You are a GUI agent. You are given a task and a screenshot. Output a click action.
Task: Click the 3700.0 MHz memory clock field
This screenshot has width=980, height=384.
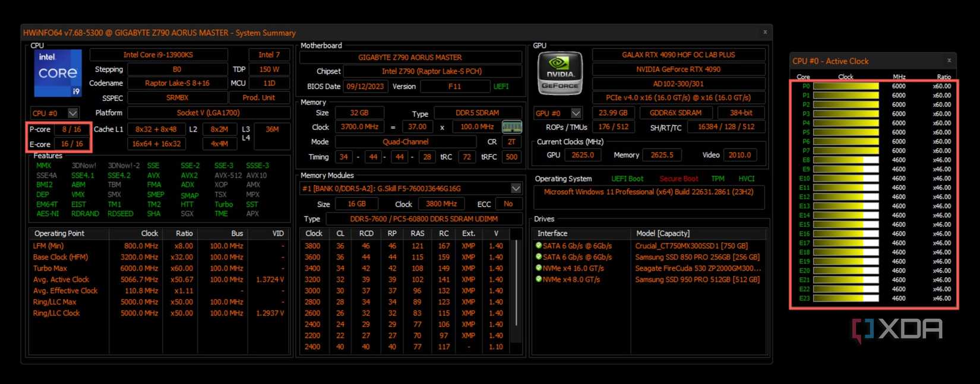[x=360, y=126]
